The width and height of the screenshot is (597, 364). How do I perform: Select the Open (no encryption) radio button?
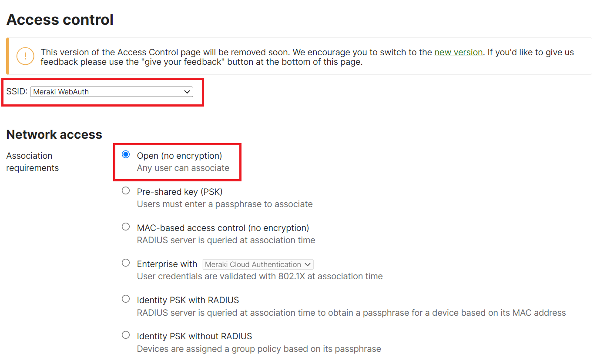click(x=126, y=154)
